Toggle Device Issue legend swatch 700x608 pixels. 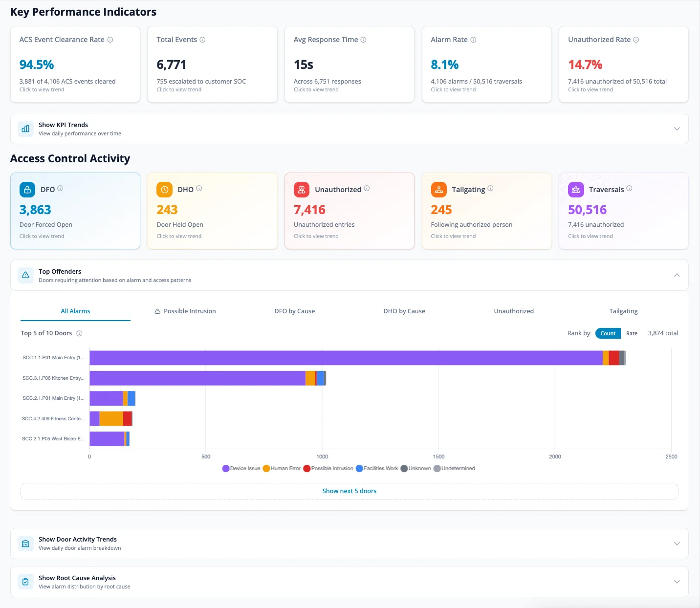tap(226, 468)
